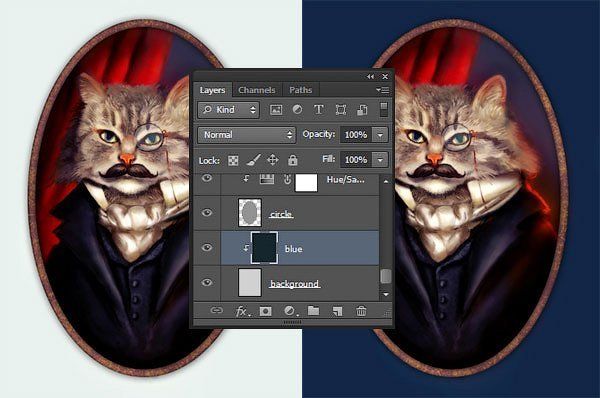Click the Hue/Saturation adjustment icon
The height and width of the screenshot is (398, 600).
(267, 179)
